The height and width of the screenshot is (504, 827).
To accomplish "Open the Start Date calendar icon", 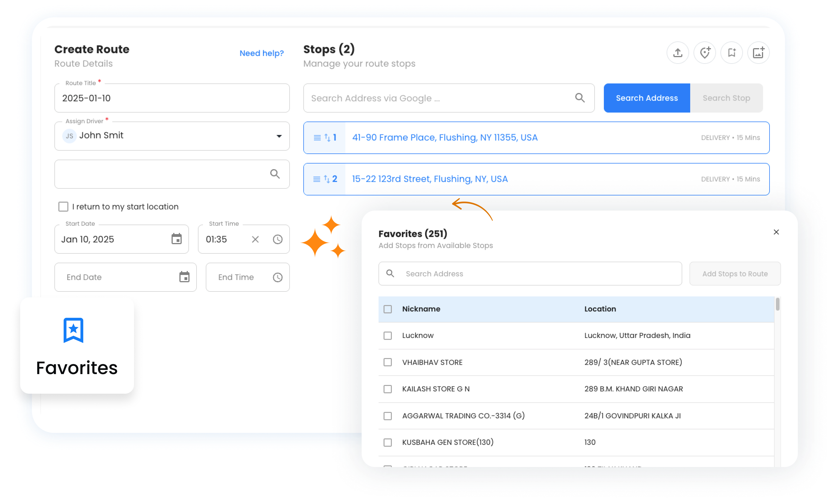I will coord(177,239).
